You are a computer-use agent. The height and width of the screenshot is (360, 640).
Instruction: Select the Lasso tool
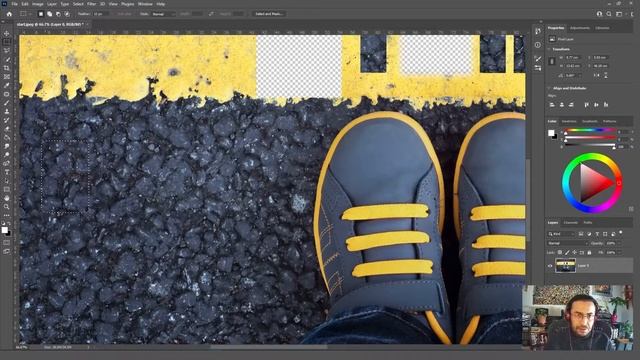[x=7, y=50]
